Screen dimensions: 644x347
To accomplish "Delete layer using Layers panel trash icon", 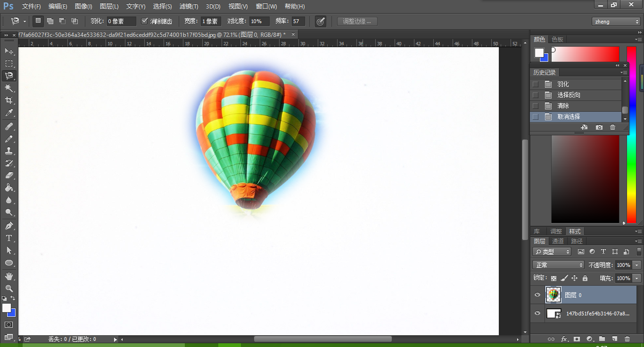I will 627,339.
